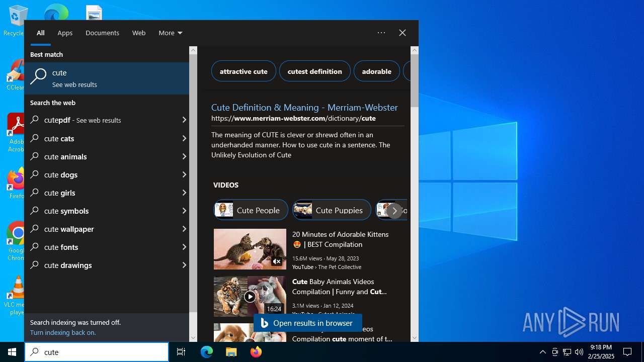Expand the arrow next to cute fonts
Image resolution: width=644 pixels, height=362 pixels.
coord(184,247)
